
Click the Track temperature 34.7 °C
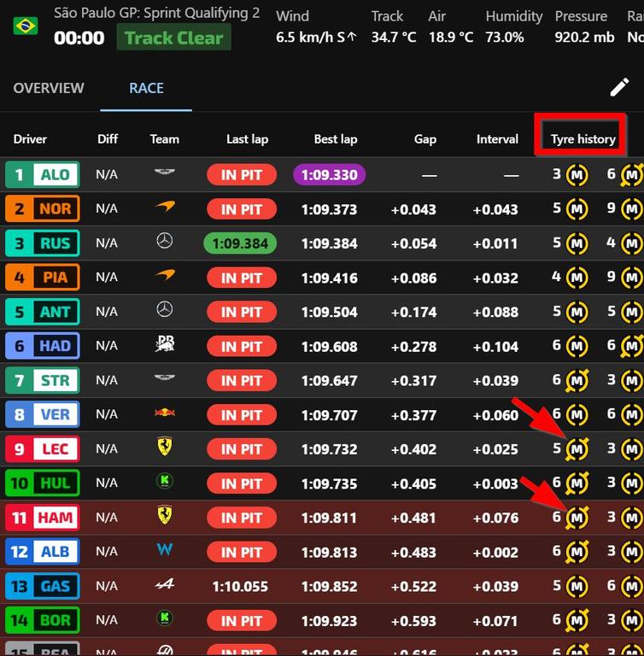(x=394, y=38)
